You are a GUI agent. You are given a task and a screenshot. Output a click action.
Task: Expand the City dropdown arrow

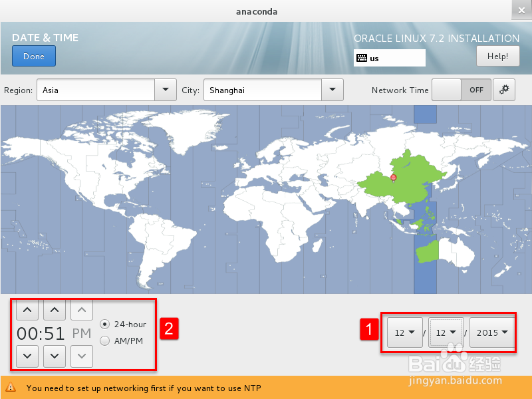click(332, 90)
